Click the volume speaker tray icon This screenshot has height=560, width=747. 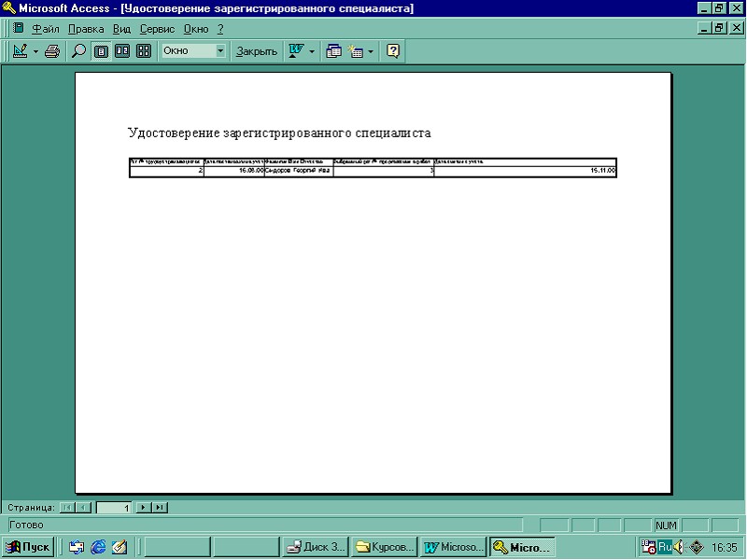[679, 547]
